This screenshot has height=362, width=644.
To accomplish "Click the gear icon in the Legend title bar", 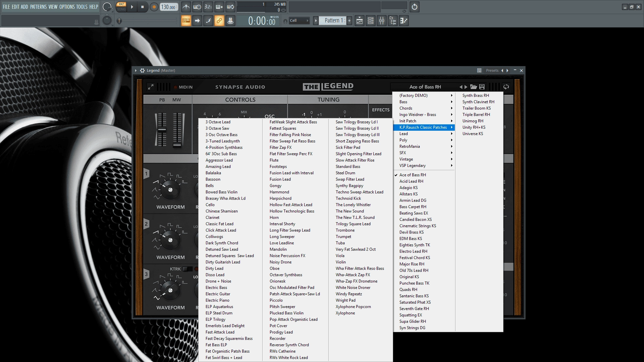I will tap(142, 70).
